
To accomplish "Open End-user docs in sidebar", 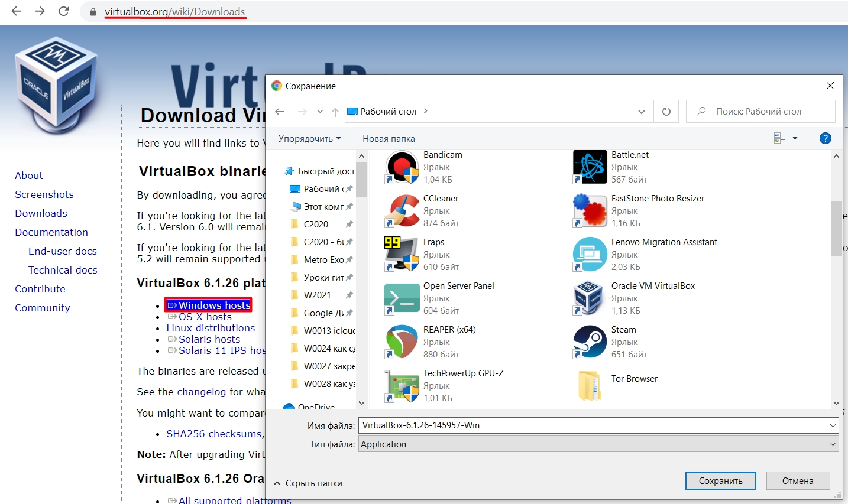I will tap(63, 251).
